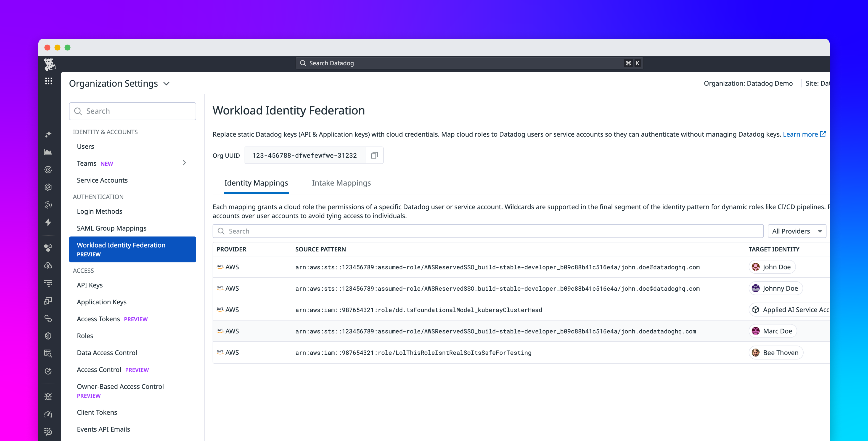The width and height of the screenshot is (868, 441).
Task: Switch to the Intake Mappings tab
Action: (x=341, y=183)
